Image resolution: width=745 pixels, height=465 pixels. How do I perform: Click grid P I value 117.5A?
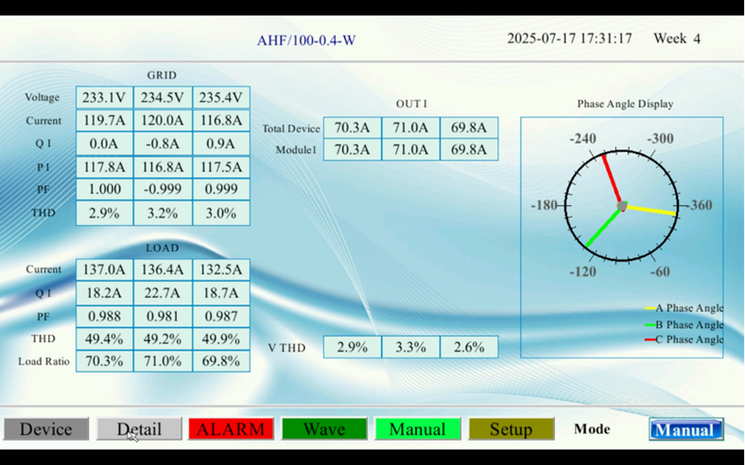point(221,167)
